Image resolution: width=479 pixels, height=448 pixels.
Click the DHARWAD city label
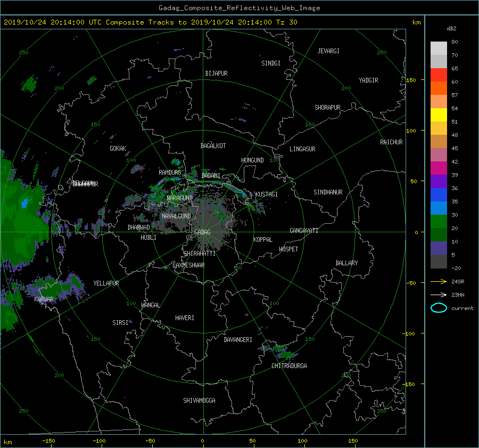pos(139,227)
